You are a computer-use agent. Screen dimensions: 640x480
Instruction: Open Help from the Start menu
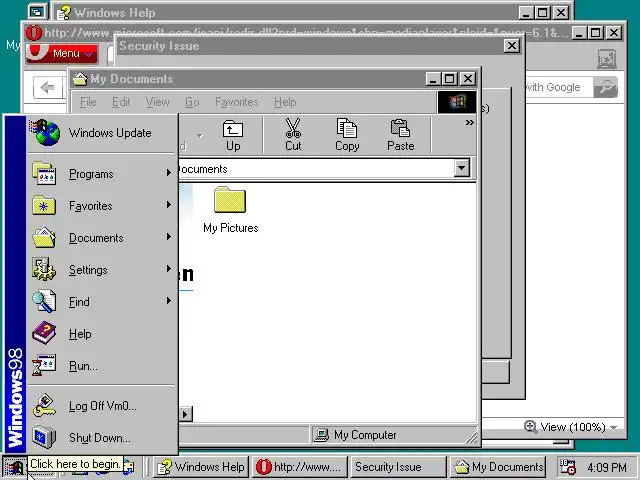(x=102, y=334)
